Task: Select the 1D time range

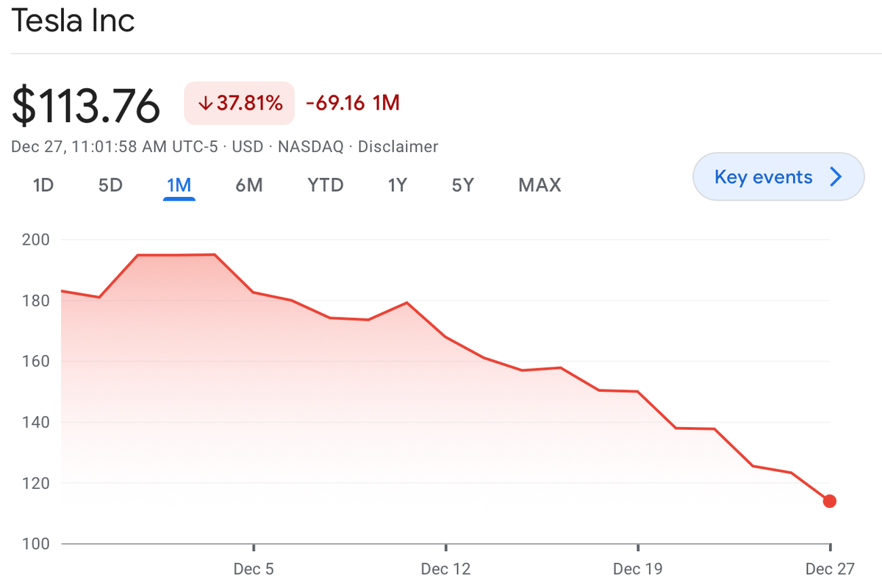Action: click(x=43, y=185)
